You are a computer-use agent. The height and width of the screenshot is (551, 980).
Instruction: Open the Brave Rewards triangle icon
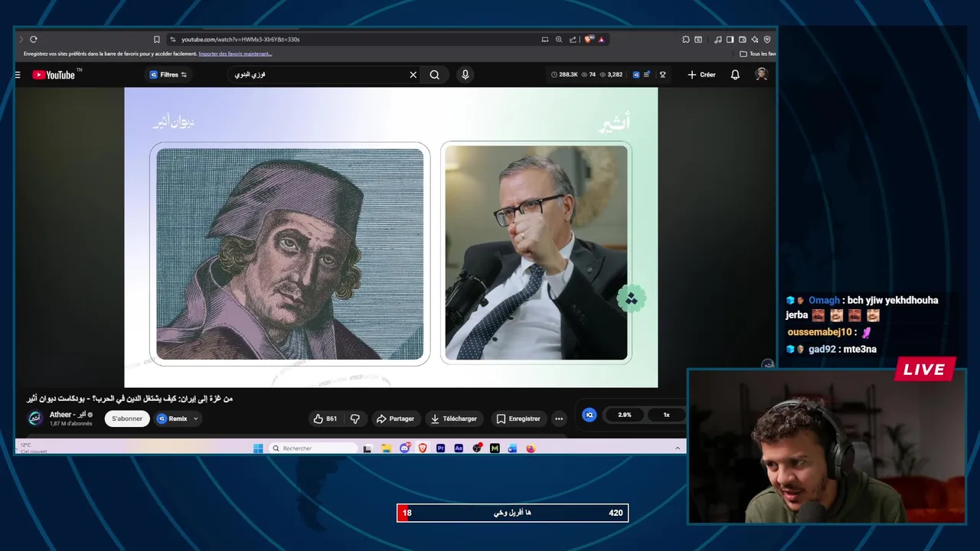point(601,39)
